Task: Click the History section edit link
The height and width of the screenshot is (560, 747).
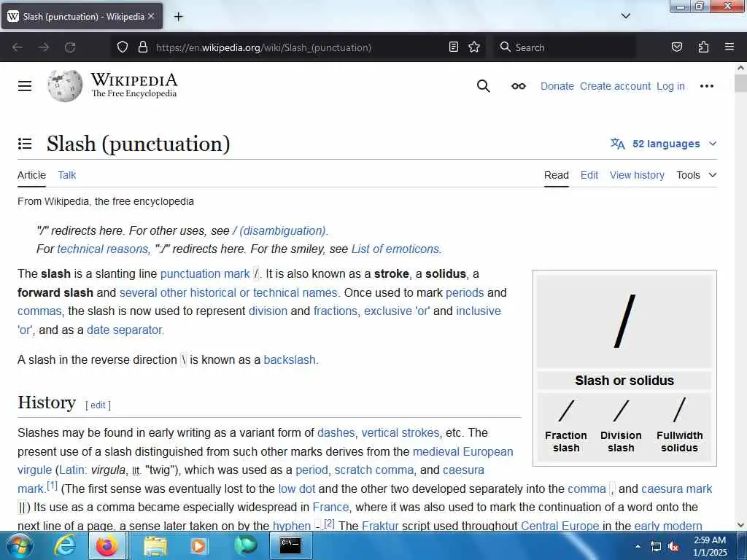Action: click(98, 405)
